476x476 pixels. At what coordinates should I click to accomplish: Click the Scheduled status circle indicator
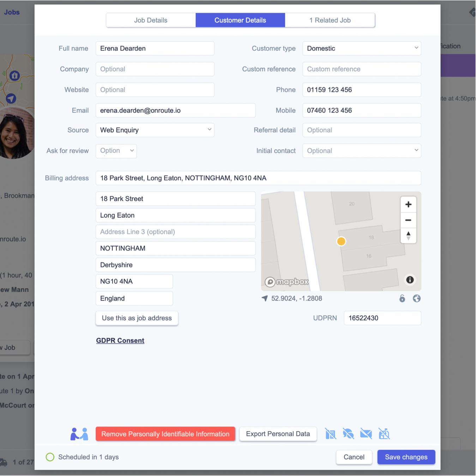click(x=50, y=457)
